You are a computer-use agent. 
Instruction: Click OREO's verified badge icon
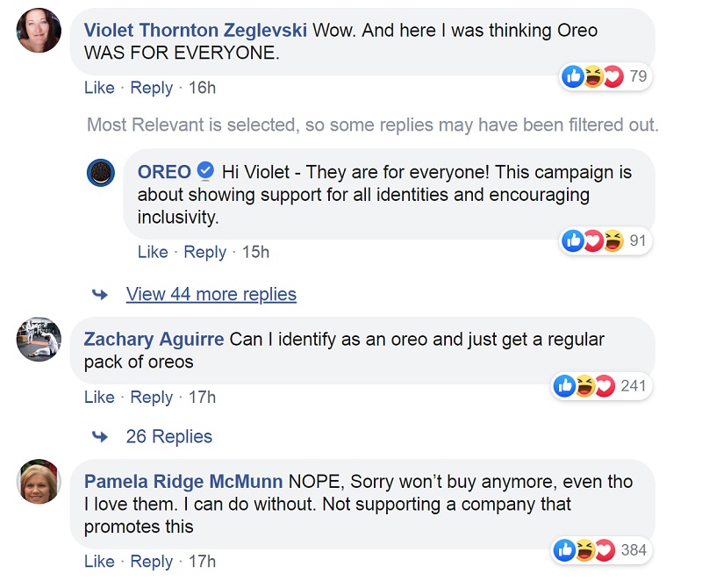[206, 171]
